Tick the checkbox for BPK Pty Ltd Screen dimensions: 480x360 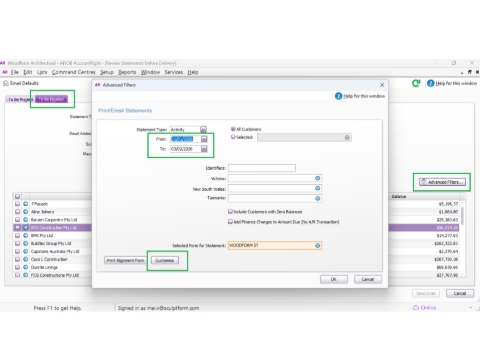point(17,235)
